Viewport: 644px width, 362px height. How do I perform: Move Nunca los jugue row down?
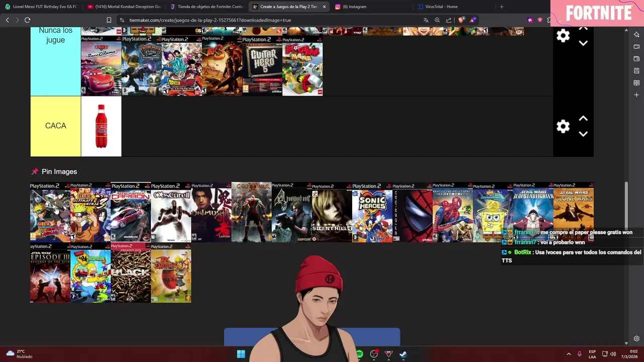[x=583, y=43]
